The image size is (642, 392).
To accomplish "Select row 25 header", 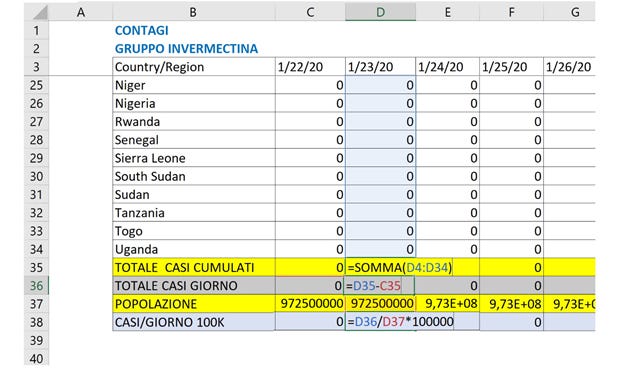I will 36,85.
